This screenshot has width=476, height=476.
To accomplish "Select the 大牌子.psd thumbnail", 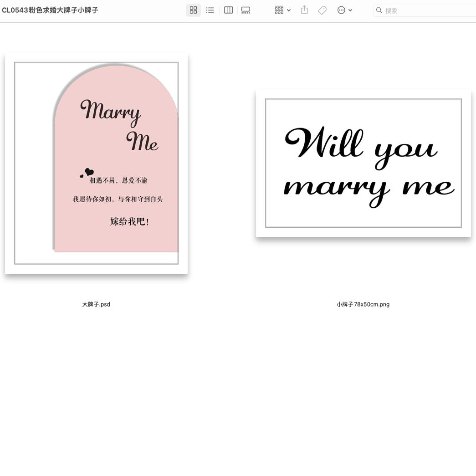I will 96,164.
